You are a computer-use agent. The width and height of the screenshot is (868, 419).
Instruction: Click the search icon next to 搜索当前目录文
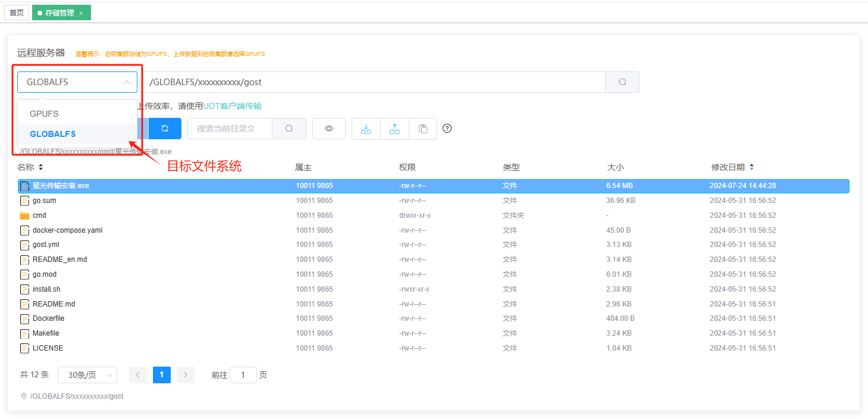[289, 129]
